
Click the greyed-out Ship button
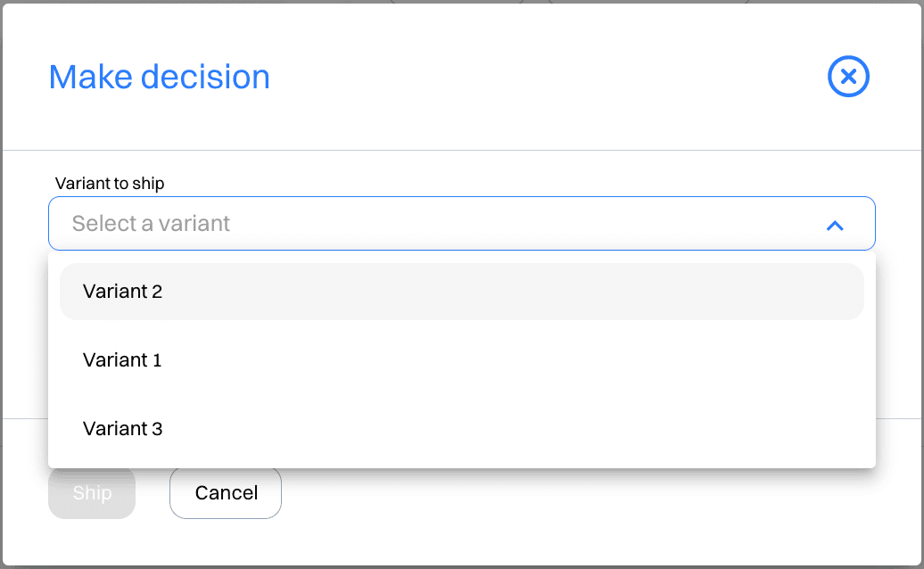pyautogui.click(x=92, y=493)
